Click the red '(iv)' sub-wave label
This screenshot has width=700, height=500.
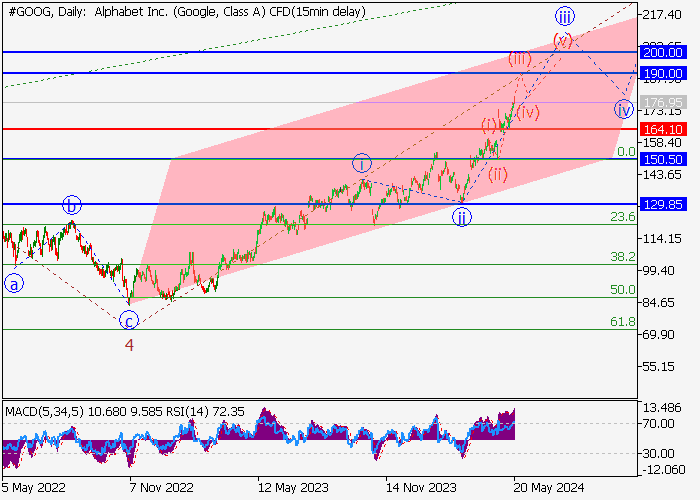point(528,112)
